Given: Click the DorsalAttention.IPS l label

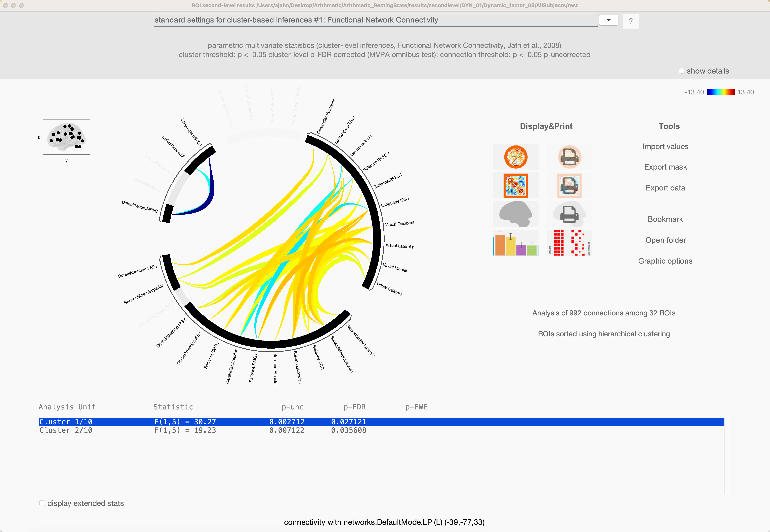Looking at the screenshot, I should click(189, 348).
